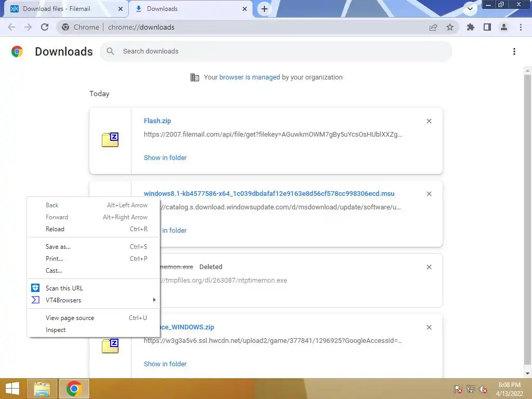The height and width of the screenshot is (399, 532).
Task: Click the network tray icon
Action: point(471,389)
